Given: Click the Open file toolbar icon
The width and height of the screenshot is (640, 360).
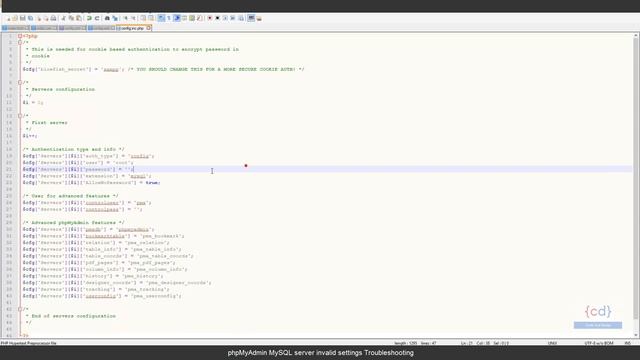Looking at the screenshot, I should click(15, 18).
